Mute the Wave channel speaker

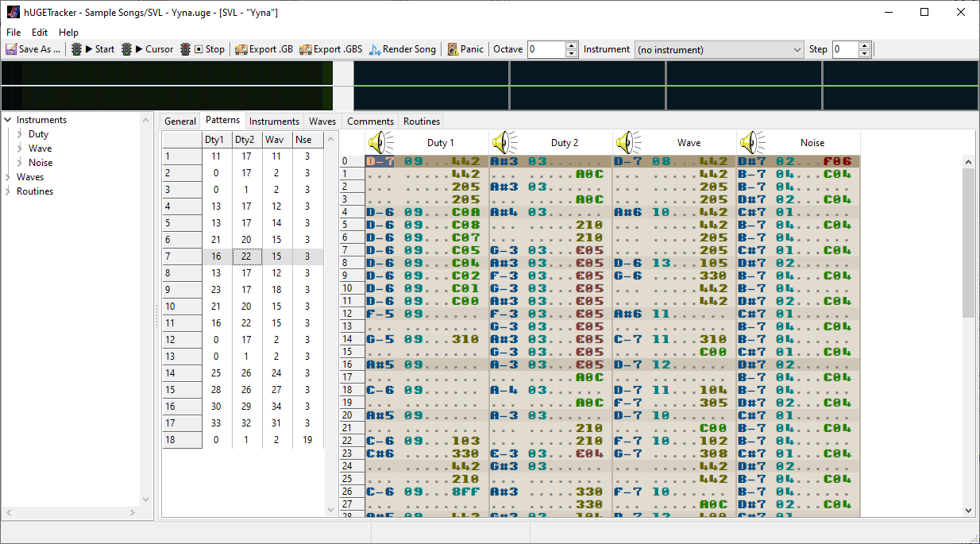pyautogui.click(x=628, y=143)
